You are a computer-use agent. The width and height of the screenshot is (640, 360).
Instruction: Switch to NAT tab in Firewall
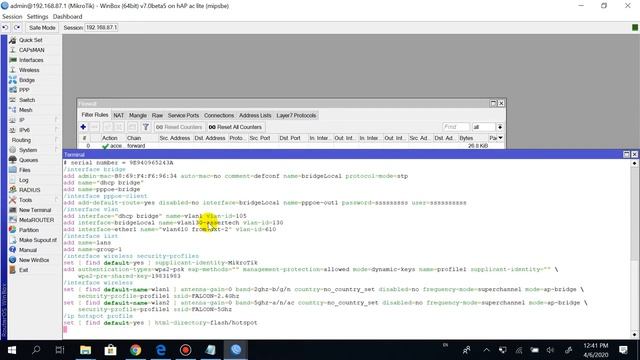click(x=118, y=116)
